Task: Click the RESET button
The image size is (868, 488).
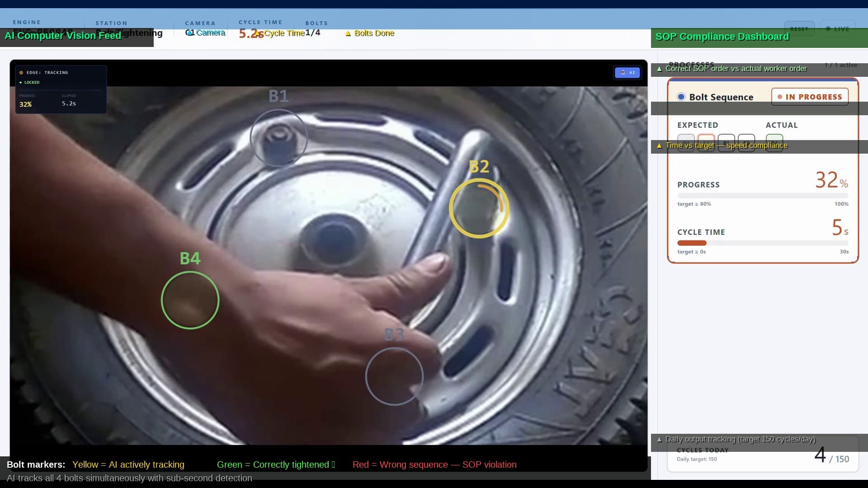Action: pyautogui.click(x=799, y=29)
